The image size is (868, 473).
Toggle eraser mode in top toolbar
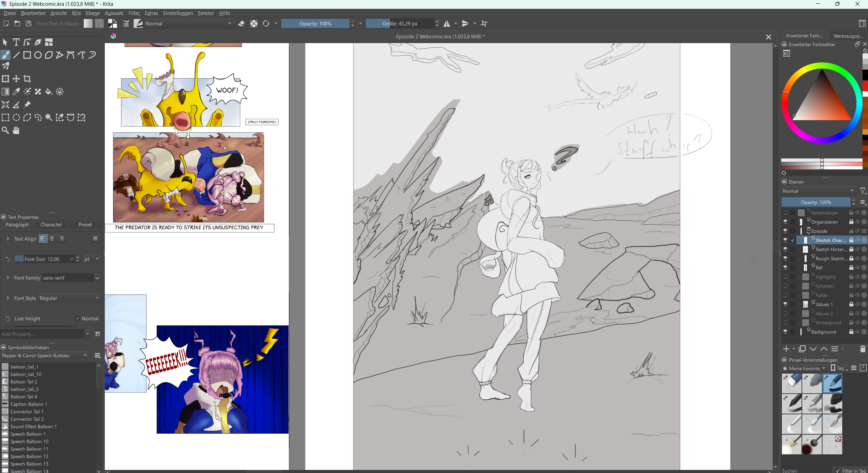click(242, 23)
